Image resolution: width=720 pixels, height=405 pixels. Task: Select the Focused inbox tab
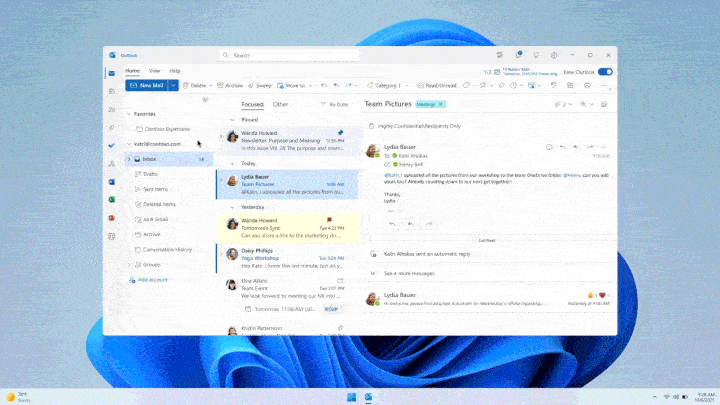[x=253, y=104]
